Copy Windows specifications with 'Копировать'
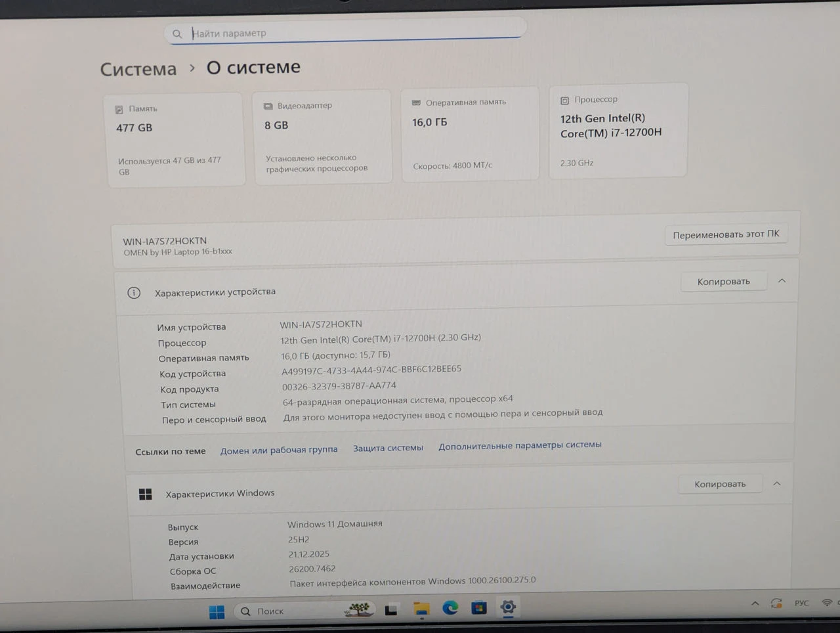This screenshot has height=633, width=840. pos(720,484)
